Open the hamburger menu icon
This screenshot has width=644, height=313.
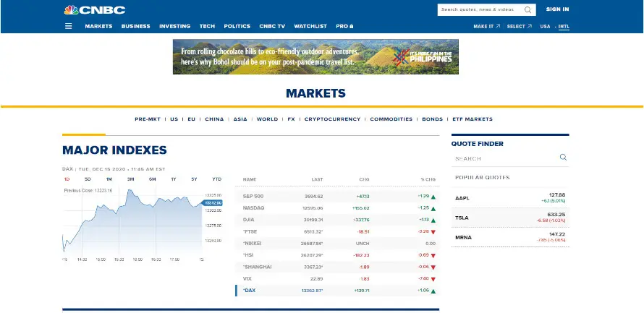68,26
